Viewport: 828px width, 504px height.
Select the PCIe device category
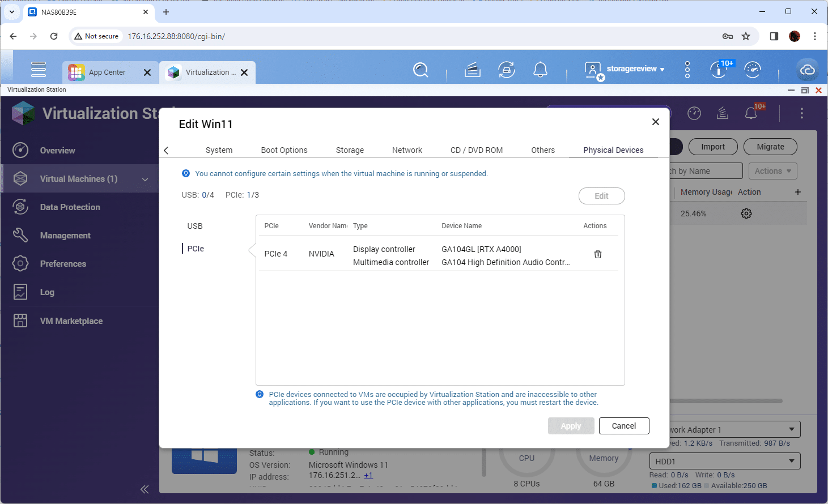[x=196, y=249]
